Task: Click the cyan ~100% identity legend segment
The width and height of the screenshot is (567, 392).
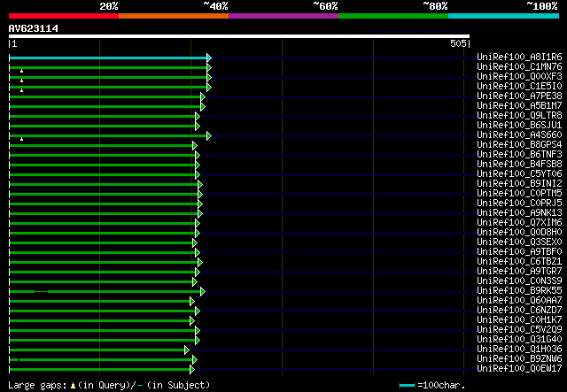Action: 503,16
